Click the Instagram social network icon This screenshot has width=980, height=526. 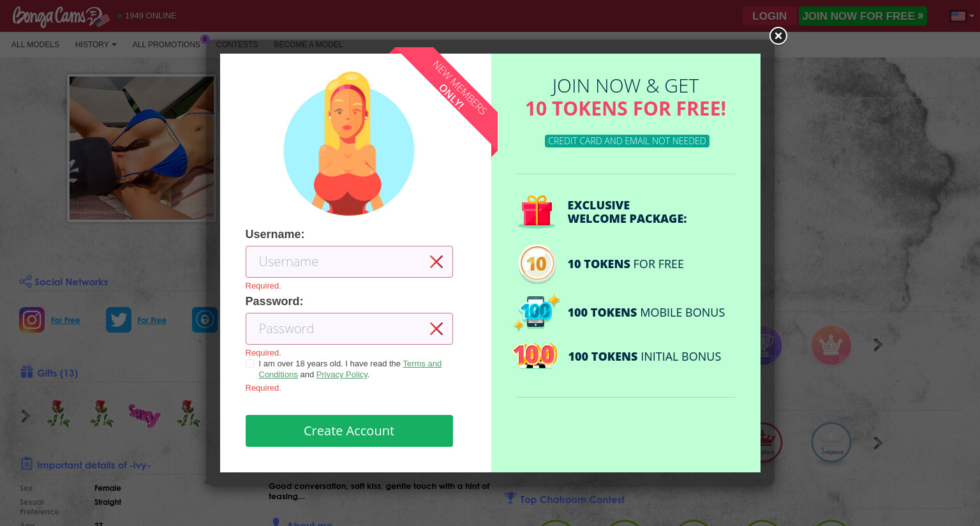[x=32, y=320]
